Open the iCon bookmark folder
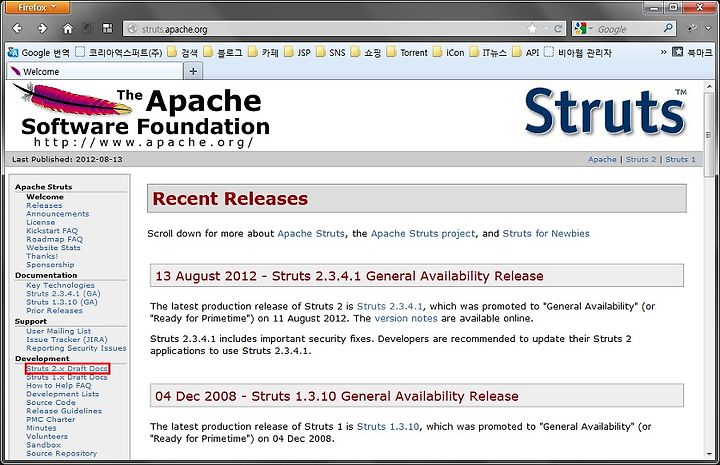720x465 pixels. (x=448, y=52)
